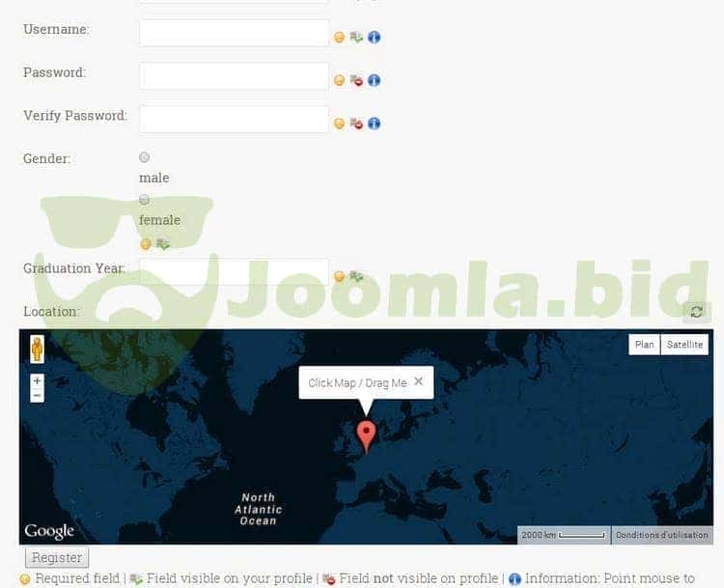Switch map to Plan view

click(x=644, y=345)
